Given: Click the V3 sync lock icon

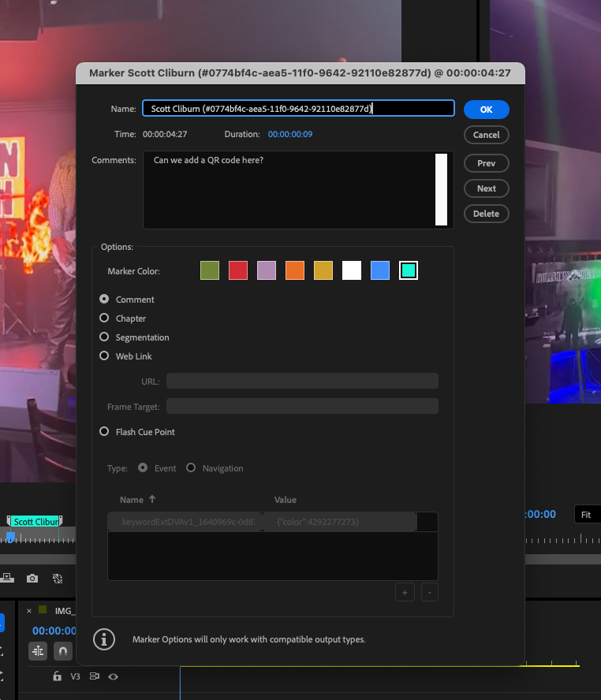Looking at the screenshot, I should (95, 676).
